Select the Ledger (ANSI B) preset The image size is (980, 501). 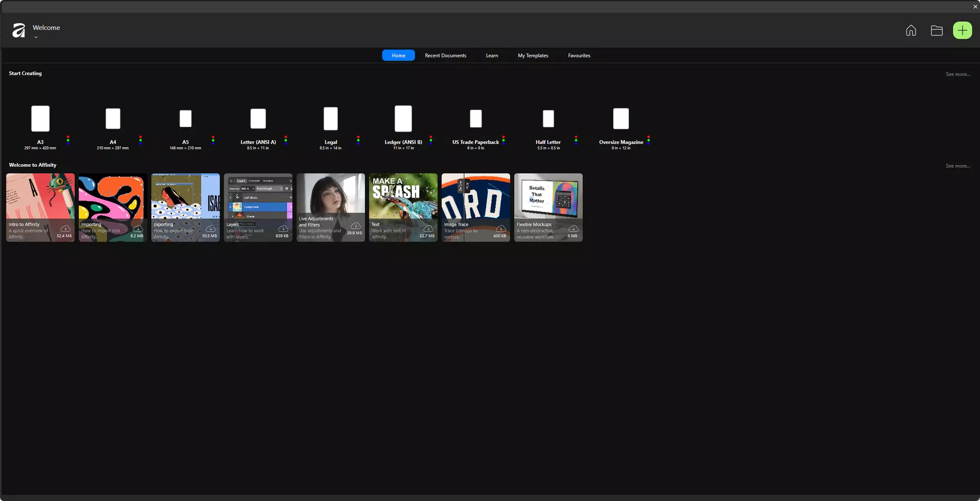(403, 119)
